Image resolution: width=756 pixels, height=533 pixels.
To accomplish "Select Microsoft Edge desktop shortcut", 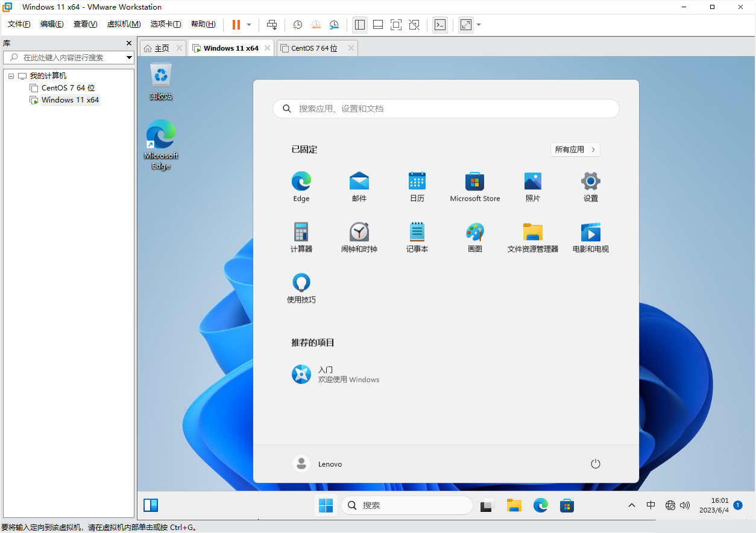I will pyautogui.click(x=161, y=145).
